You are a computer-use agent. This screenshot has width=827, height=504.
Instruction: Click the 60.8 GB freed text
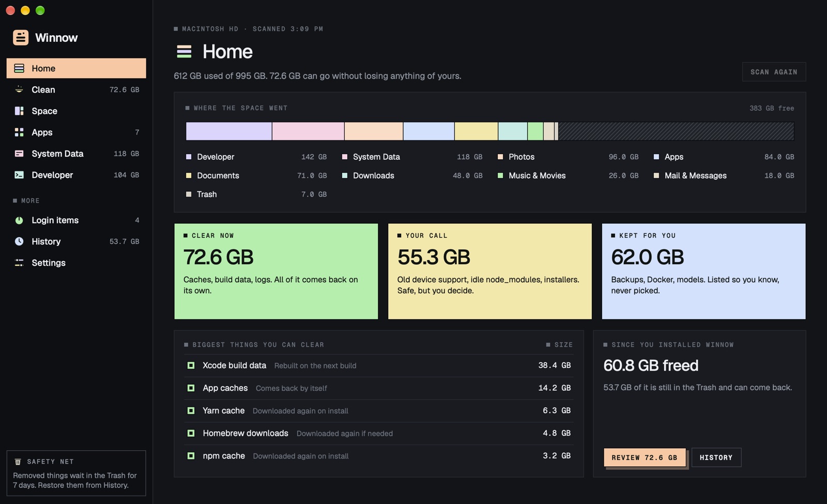click(x=651, y=365)
